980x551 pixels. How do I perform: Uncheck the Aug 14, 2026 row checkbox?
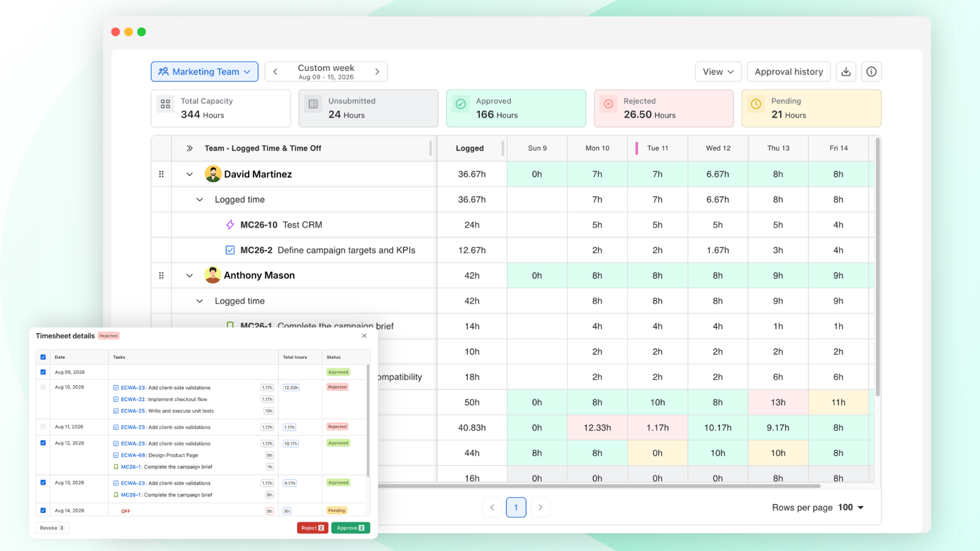click(x=43, y=510)
